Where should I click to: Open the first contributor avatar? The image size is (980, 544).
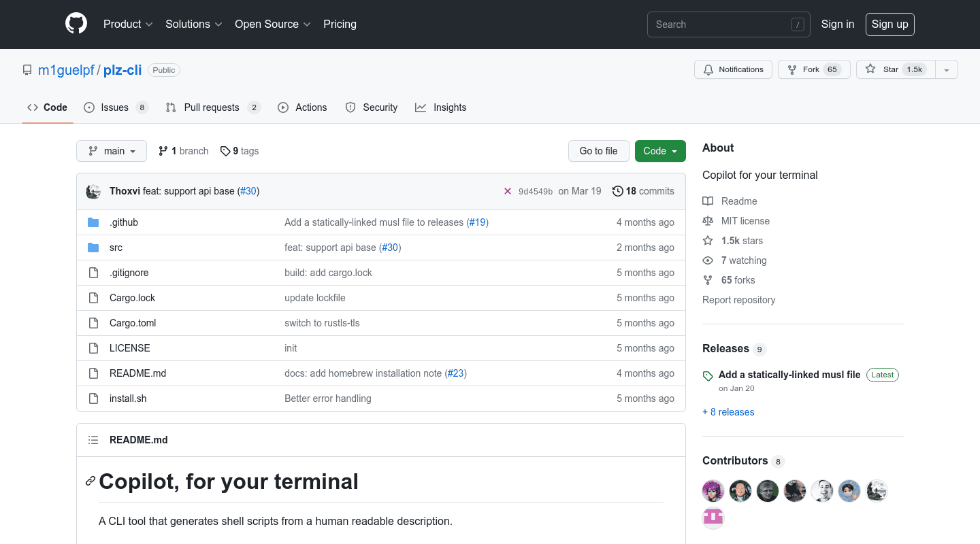(x=713, y=491)
